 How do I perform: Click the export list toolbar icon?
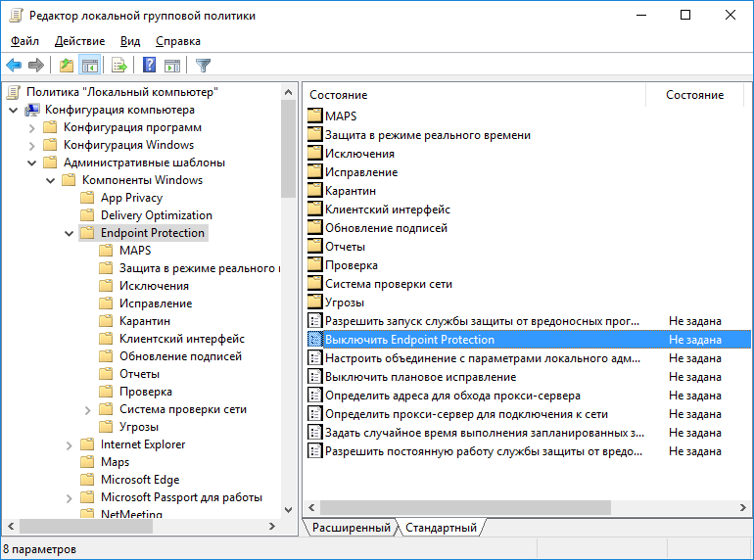click(119, 66)
